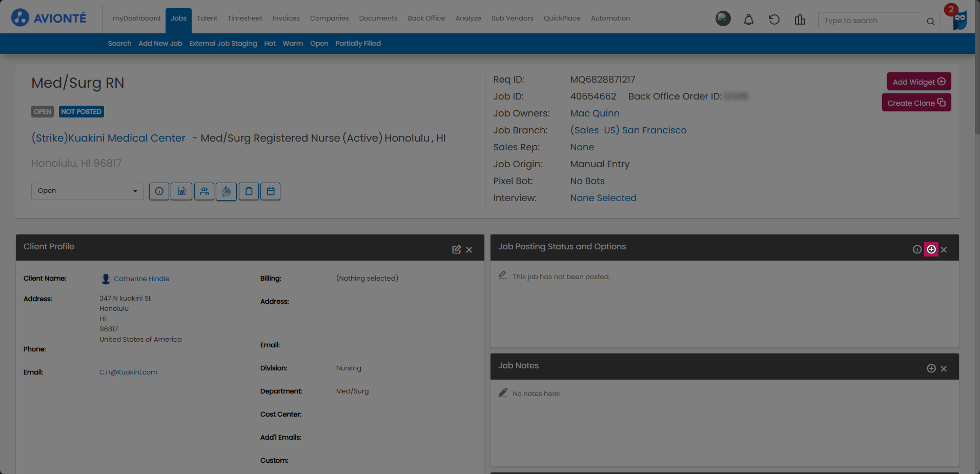Close the Client Profile widget
Screen dimensions: 980x474
point(469,250)
